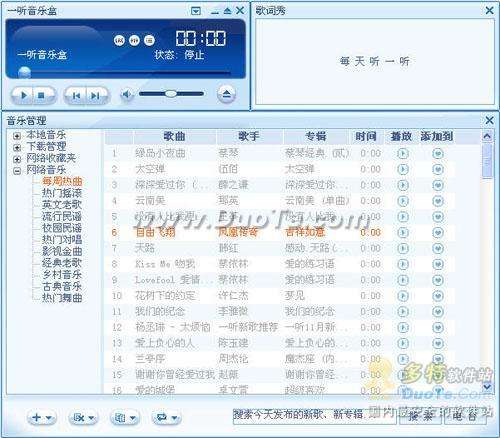Sort by the 时间 column header

[x=366, y=137]
